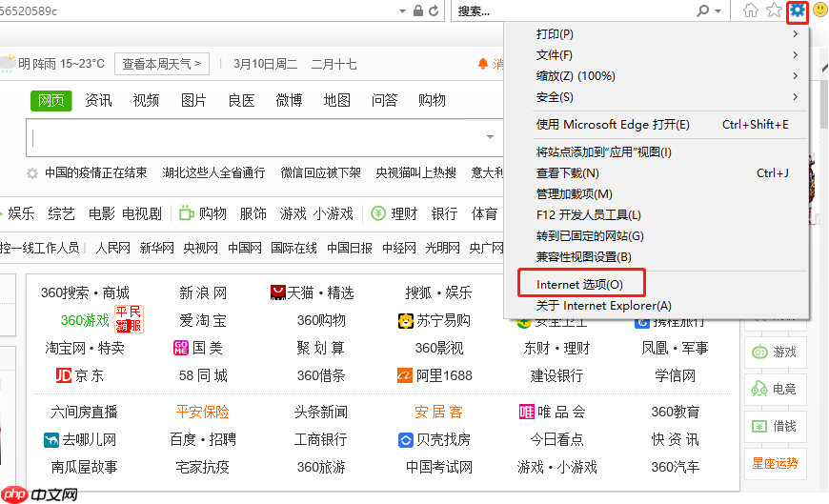The height and width of the screenshot is (504, 829).
Task: Click the 查看本周天气 button
Action: pyautogui.click(x=162, y=64)
